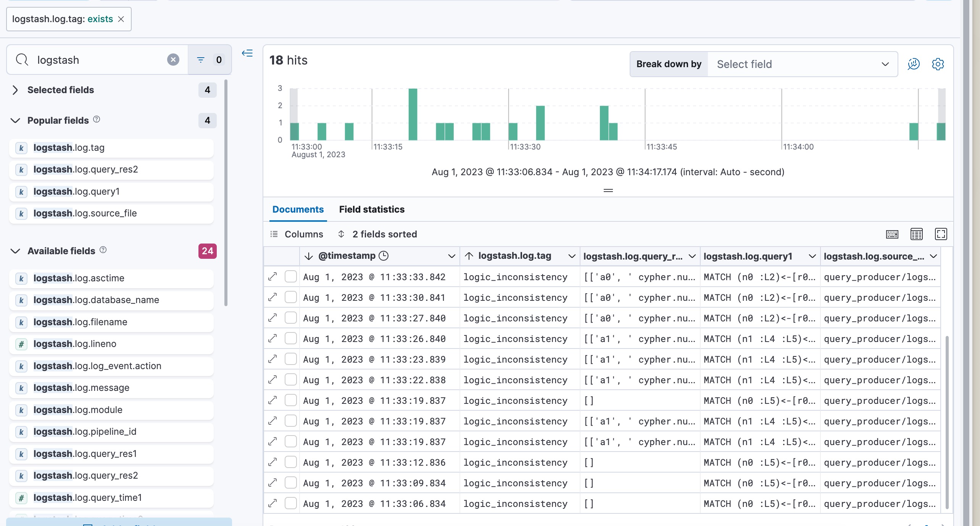Screen dimensions: 980x526
Task: Expand the Available fields section
Action: coord(15,250)
